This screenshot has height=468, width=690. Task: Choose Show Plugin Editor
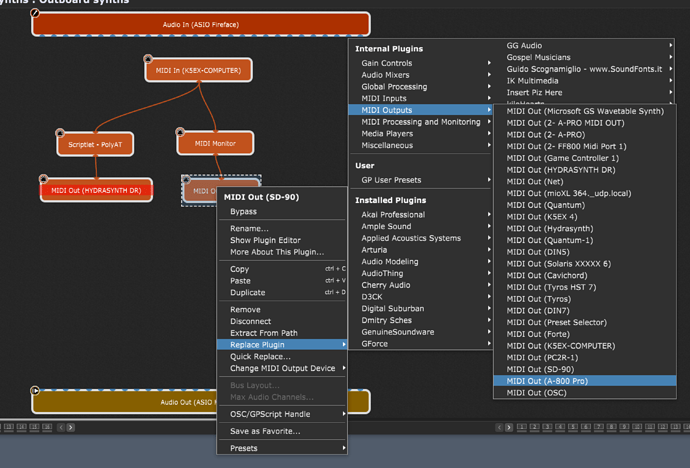(282, 240)
